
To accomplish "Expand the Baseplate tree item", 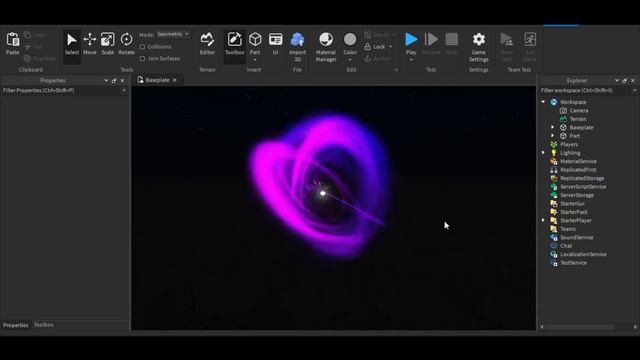I will (x=553, y=127).
